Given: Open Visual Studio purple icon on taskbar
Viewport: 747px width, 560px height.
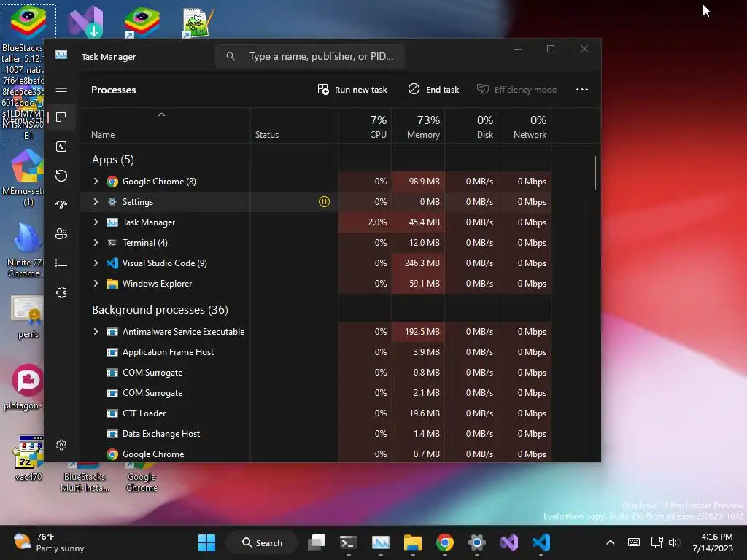Looking at the screenshot, I should [508, 542].
